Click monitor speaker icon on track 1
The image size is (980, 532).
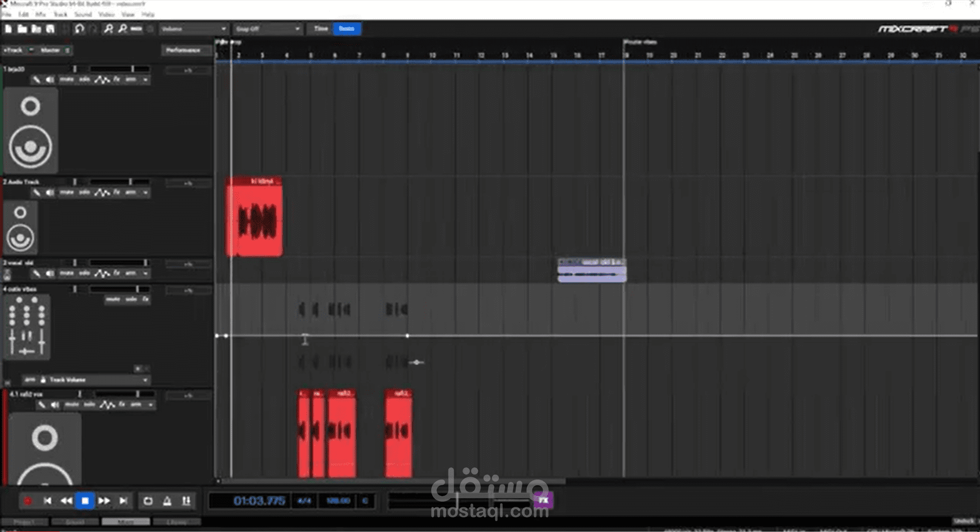pyautogui.click(x=50, y=80)
